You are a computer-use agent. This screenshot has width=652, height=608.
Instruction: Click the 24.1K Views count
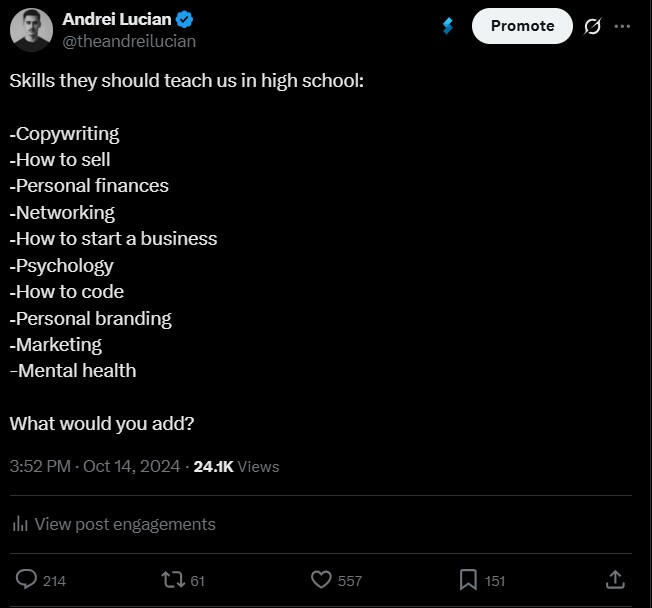(236, 466)
